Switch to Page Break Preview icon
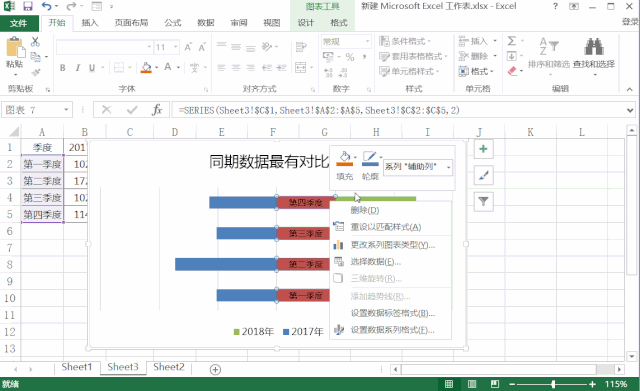 495,384
